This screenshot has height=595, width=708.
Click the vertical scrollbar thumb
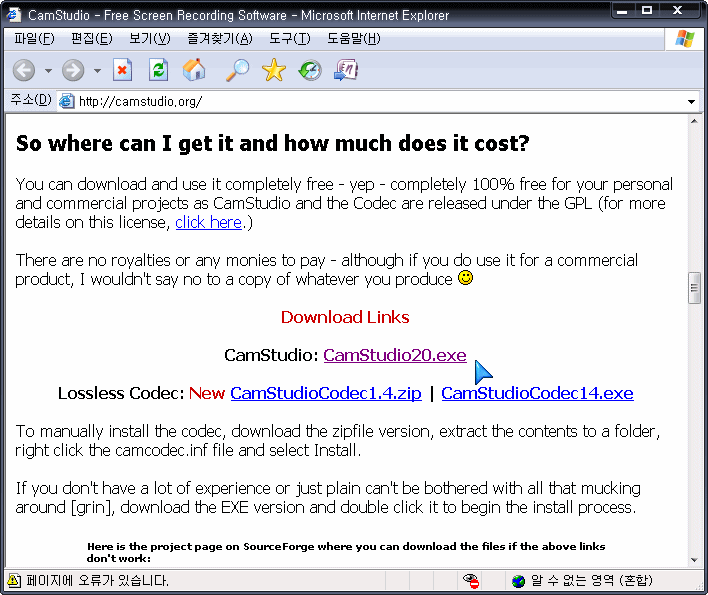pyautogui.click(x=694, y=288)
